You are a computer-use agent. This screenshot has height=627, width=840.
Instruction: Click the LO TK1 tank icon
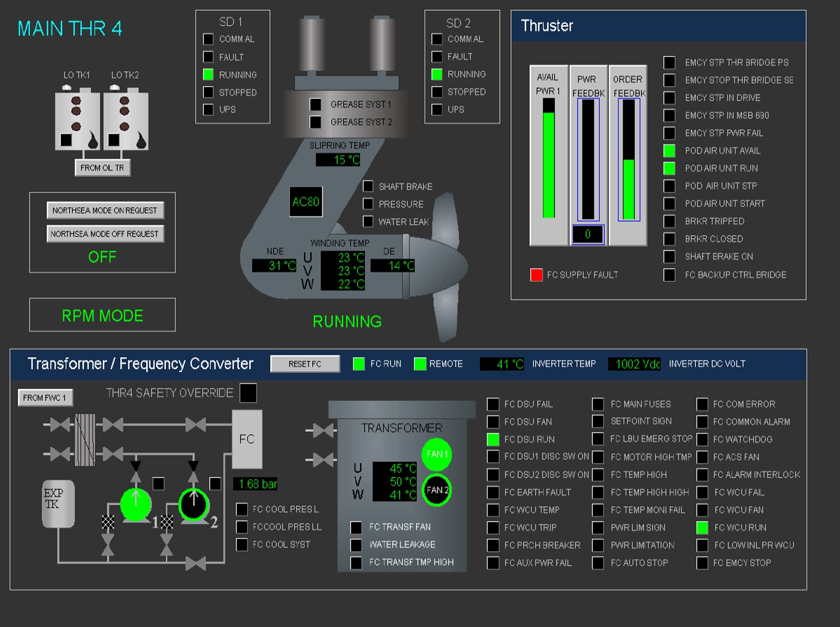pos(77,120)
